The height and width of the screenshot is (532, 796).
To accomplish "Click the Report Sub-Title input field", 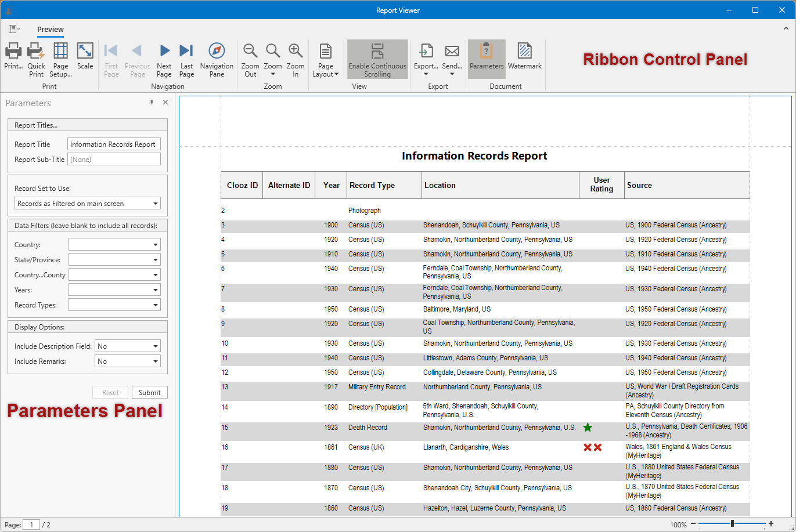I will click(x=114, y=160).
